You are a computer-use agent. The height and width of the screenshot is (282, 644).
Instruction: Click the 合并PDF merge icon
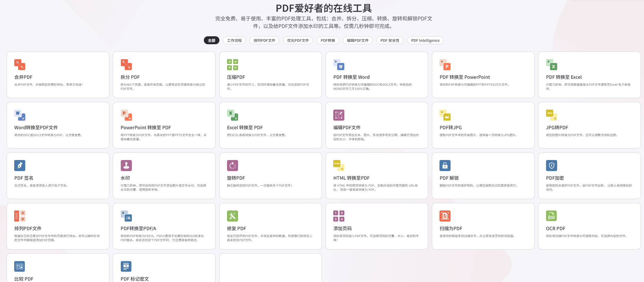point(20,65)
